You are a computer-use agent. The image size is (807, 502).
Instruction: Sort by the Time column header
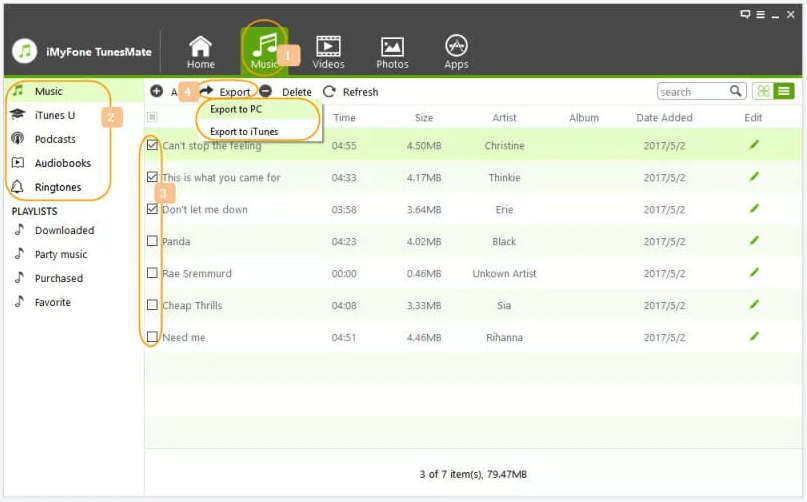tap(344, 117)
